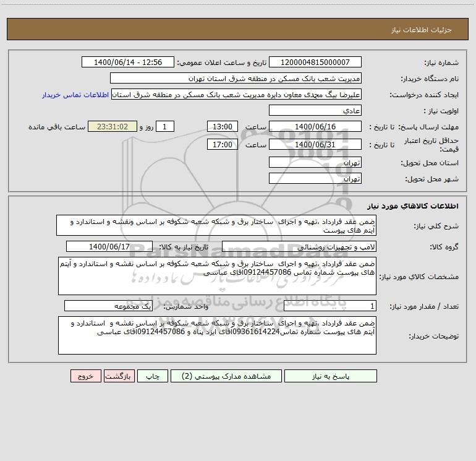Click the شماره نیاز label
The height and width of the screenshot is (461, 476).
tap(441, 62)
